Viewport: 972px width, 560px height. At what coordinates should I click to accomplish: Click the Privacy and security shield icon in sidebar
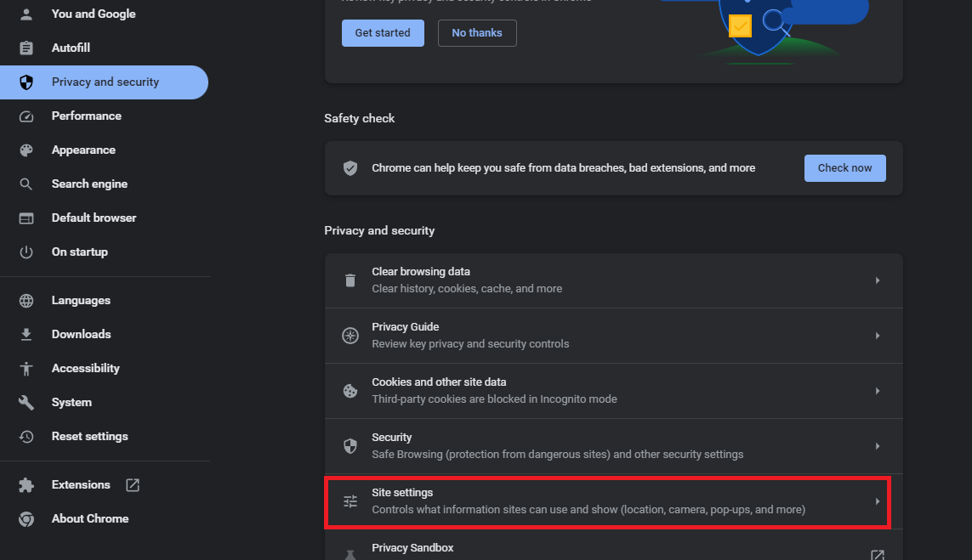tap(26, 82)
